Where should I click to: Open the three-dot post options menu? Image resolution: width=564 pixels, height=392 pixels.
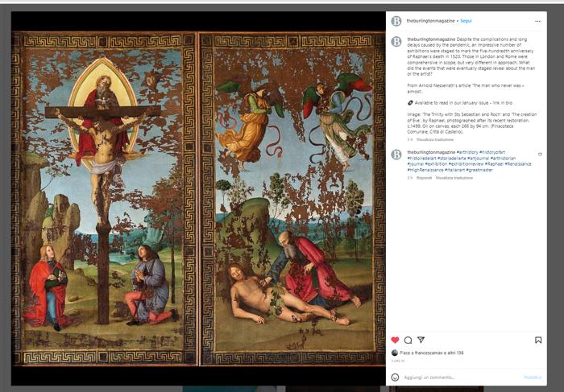537,21
